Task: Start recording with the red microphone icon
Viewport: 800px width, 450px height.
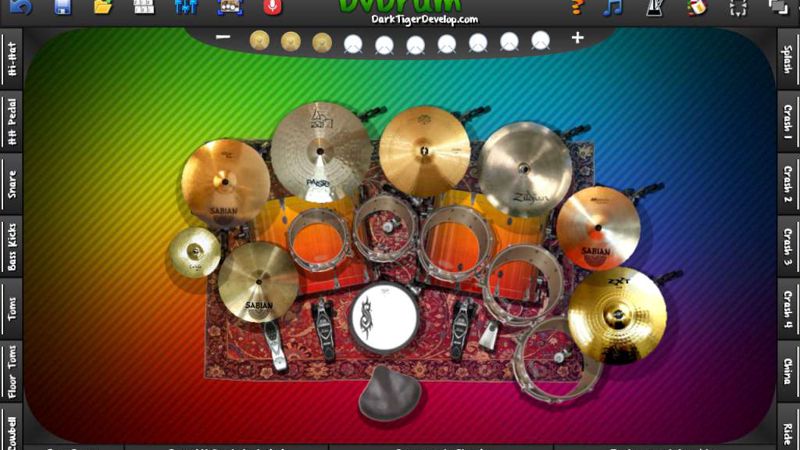Action: (272, 7)
